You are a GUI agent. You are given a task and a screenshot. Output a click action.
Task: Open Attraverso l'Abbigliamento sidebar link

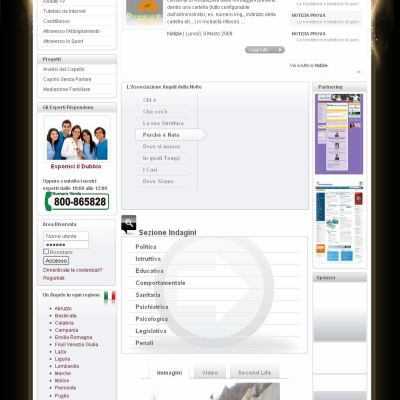tap(71, 31)
